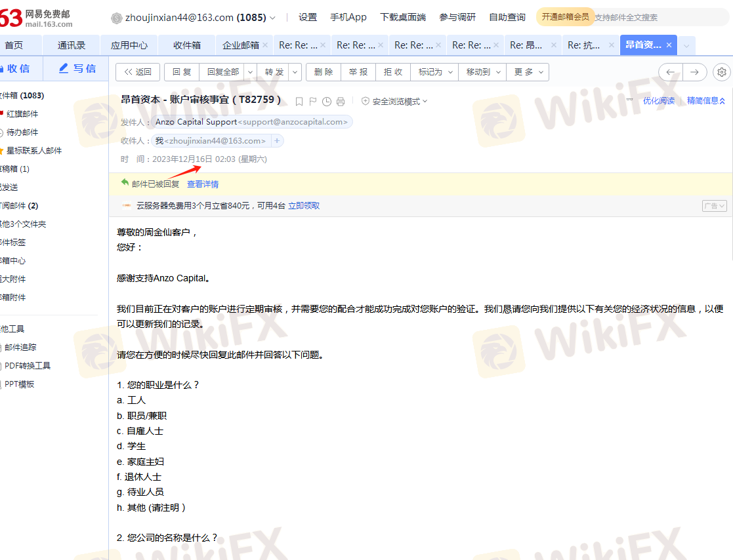Open mail settings gear icon

(x=722, y=72)
